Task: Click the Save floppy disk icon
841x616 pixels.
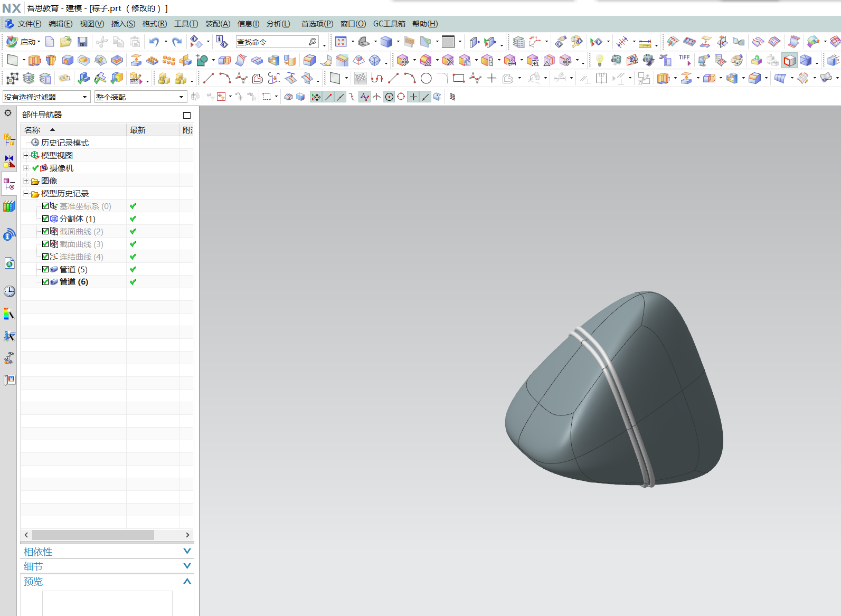Action: click(82, 42)
